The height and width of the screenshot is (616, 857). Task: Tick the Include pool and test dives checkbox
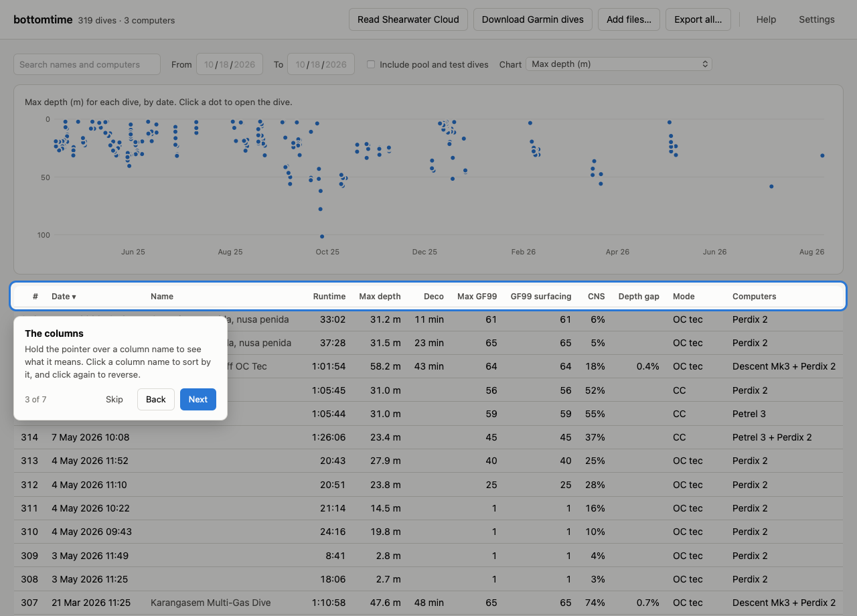pyautogui.click(x=371, y=64)
